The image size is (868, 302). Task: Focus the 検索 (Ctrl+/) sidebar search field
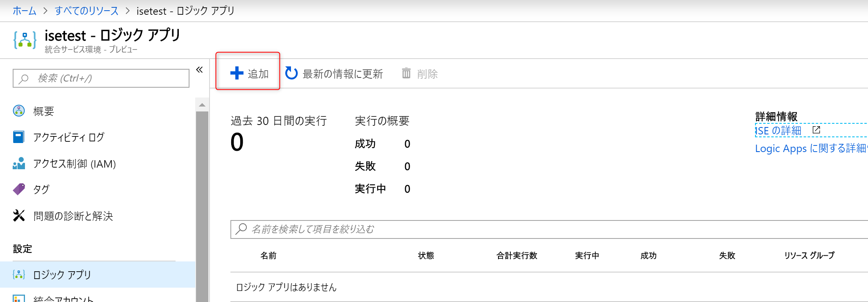pyautogui.click(x=101, y=78)
